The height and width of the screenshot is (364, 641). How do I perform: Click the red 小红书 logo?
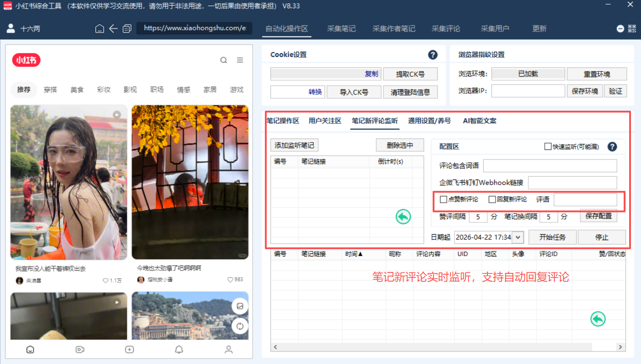coord(26,60)
